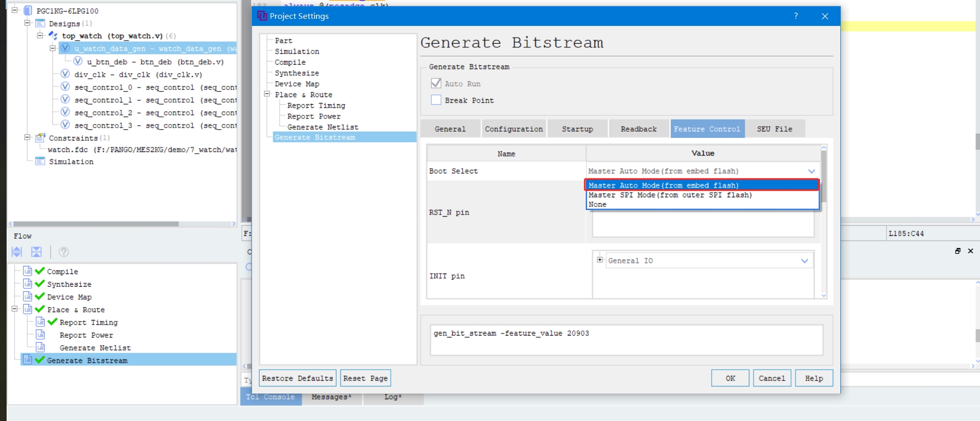Click the Reset Page button
This screenshot has width=980, height=421.
pos(365,378)
